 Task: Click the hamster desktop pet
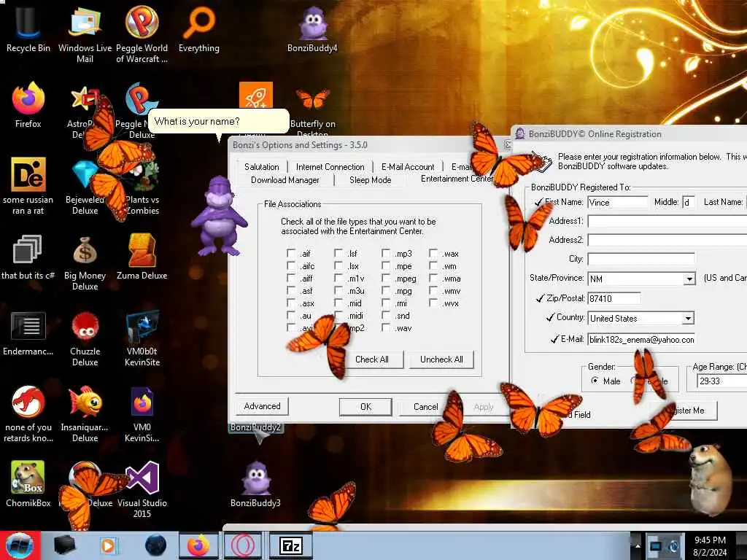pyautogui.click(x=711, y=478)
